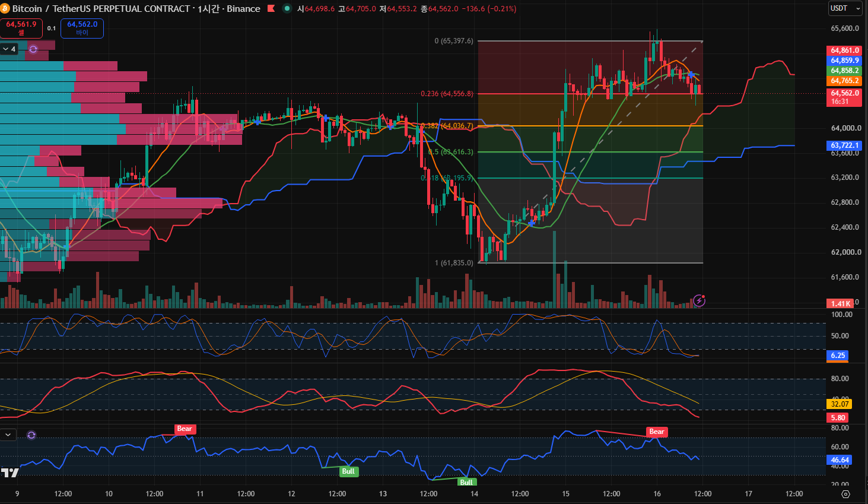Open the USDT currency dropdown
868x504 pixels.
(845, 8)
